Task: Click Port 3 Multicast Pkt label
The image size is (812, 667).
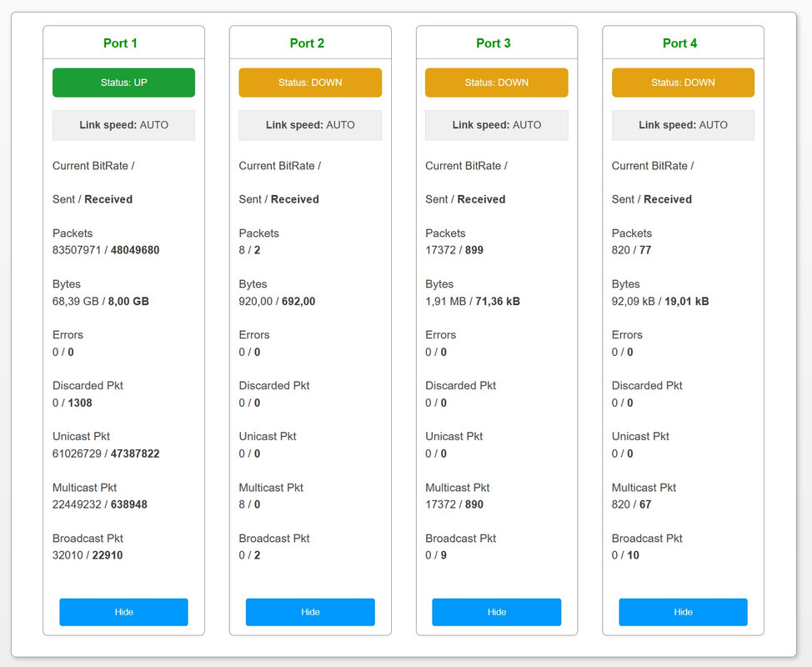Action: 457,488
